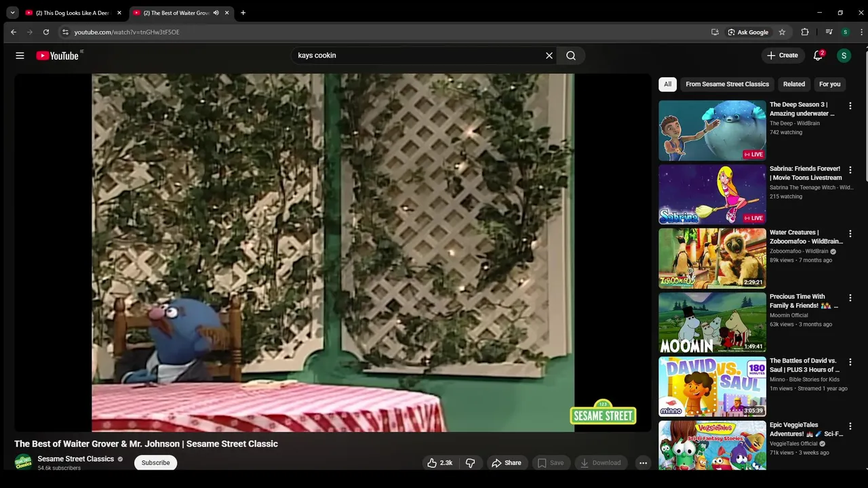Like the video with thumbs up

click(x=439, y=463)
